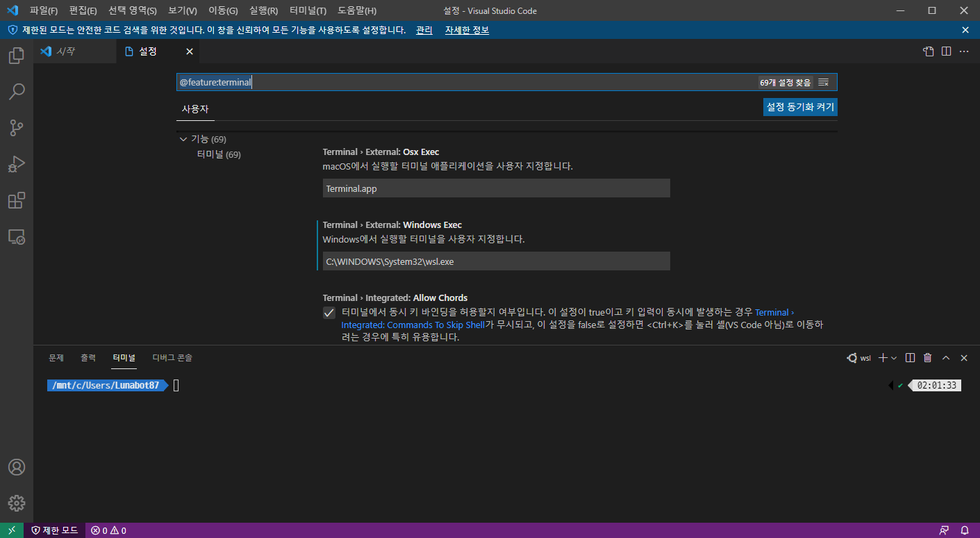
Task: Open the Accounts icon menu
Action: point(17,467)
